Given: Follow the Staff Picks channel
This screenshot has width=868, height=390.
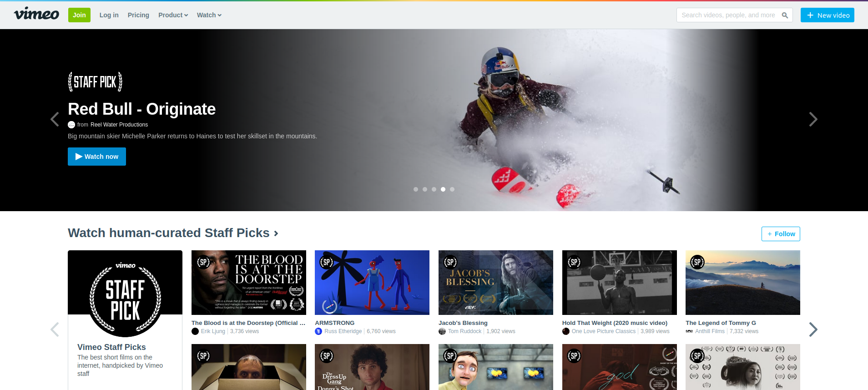Looking at the screenshot, I should [x=781, y=234].
